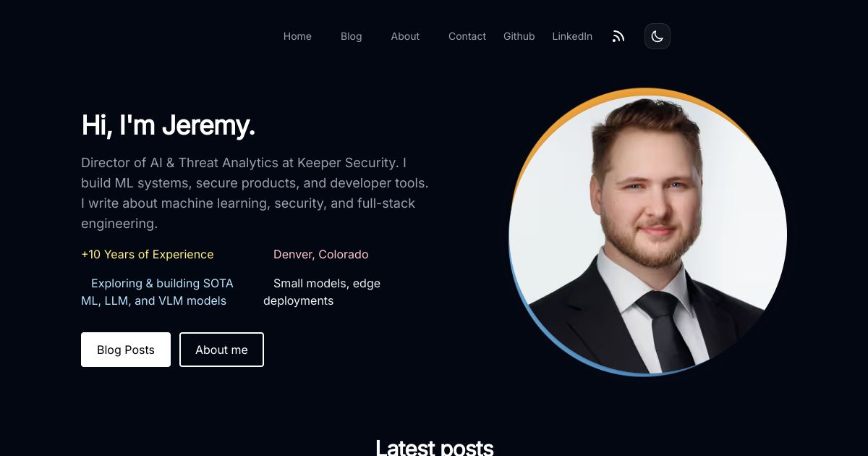Visit the Github link in header
Viewport: 868px width, 456px height.
tap(519, 36)
